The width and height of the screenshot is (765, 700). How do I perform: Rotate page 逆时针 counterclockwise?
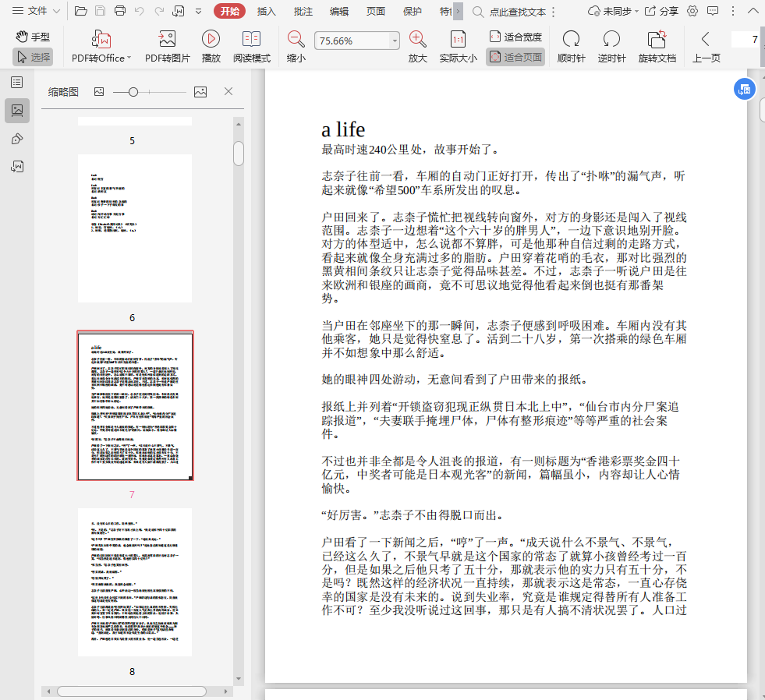611,47
